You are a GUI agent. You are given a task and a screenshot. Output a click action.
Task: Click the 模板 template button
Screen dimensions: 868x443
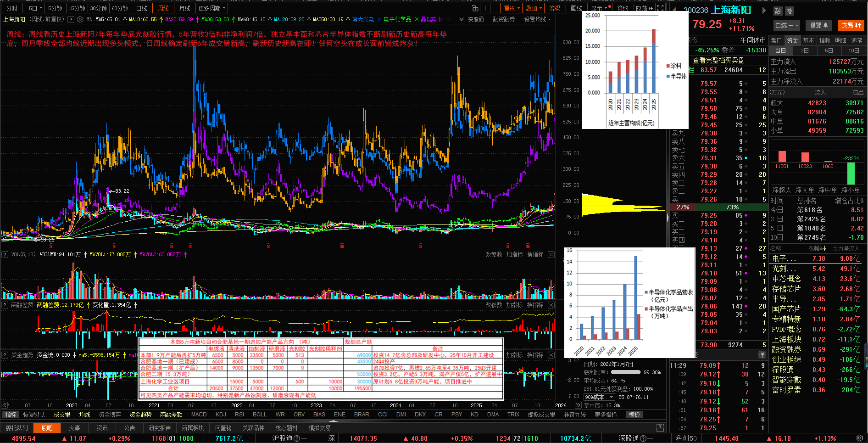click(x=634, y=415)
